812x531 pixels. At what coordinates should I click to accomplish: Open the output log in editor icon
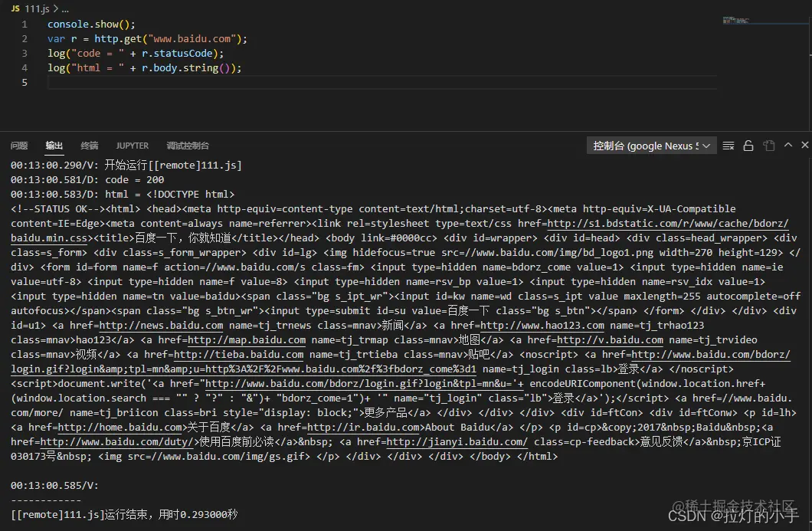769,146
